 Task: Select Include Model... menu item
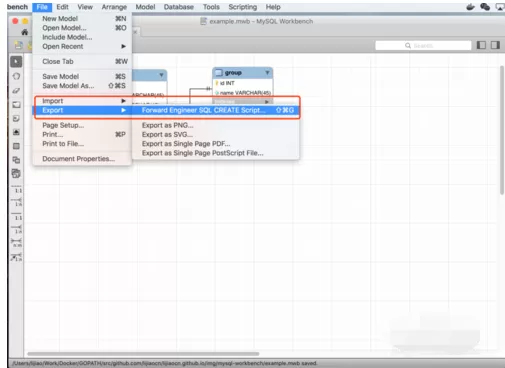tap(82, 37)
